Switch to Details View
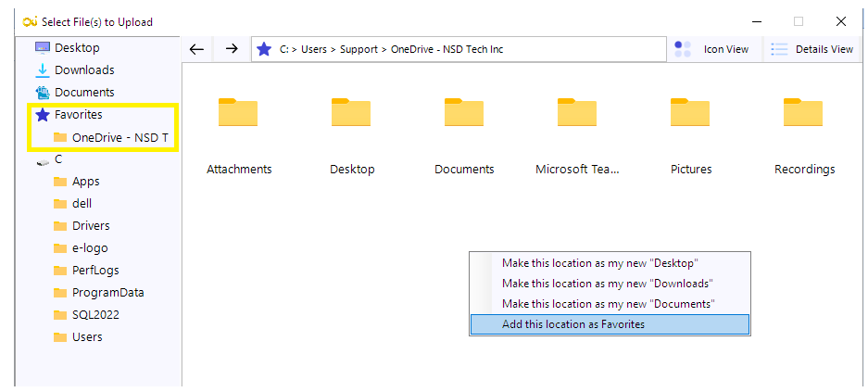This screenshot has height=392, width=868. (x=811, y=49)
